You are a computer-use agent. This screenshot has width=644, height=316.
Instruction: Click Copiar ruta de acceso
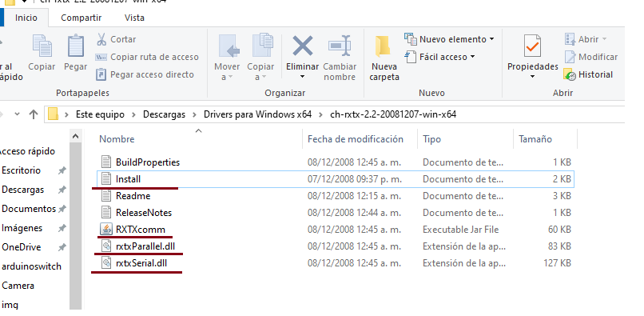[154, 57]
